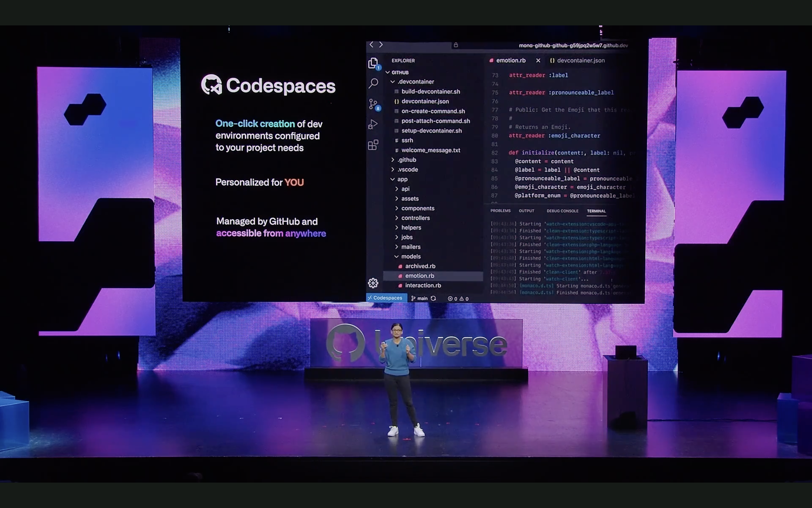This screenshot has height=508, width=812.
Task: Expand the helpers folder
Action: 408,228
